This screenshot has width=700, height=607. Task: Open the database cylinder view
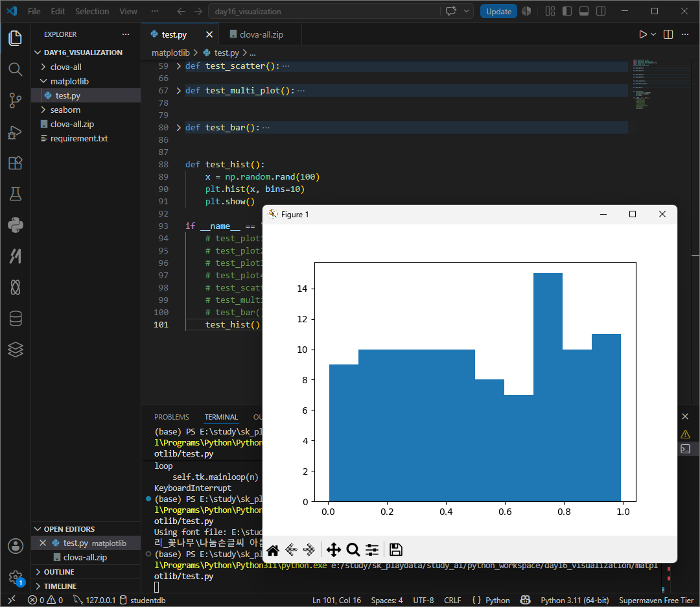click(15, 318)
